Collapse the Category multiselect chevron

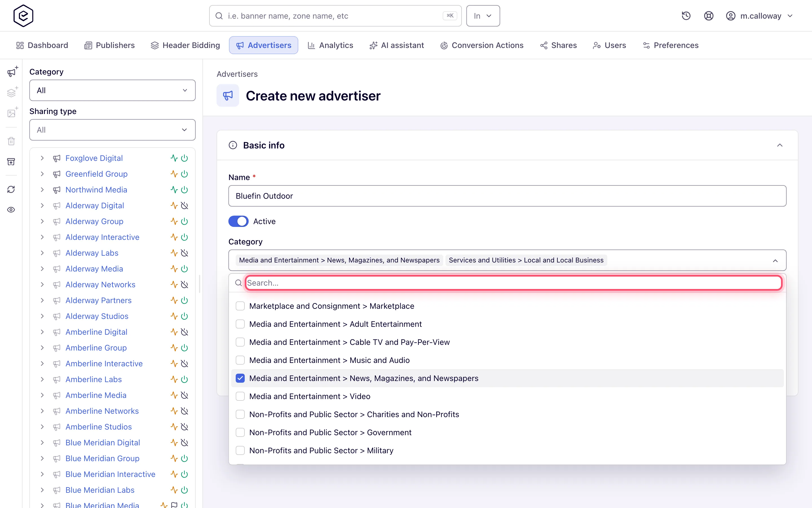click(x=775, y=261)
